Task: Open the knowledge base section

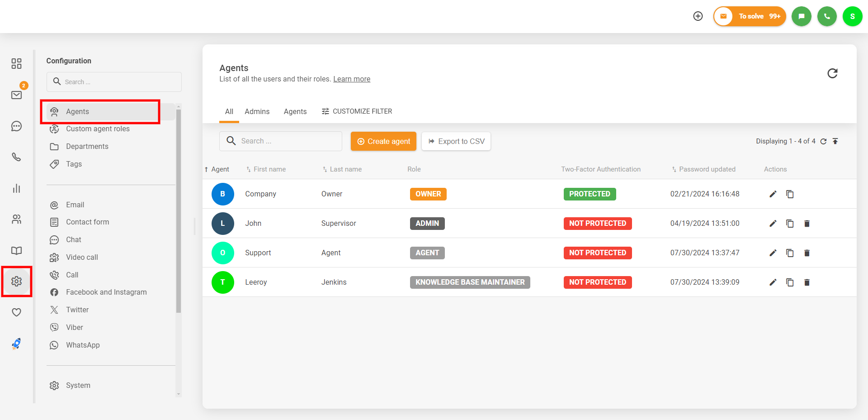Action: point(16,250)
